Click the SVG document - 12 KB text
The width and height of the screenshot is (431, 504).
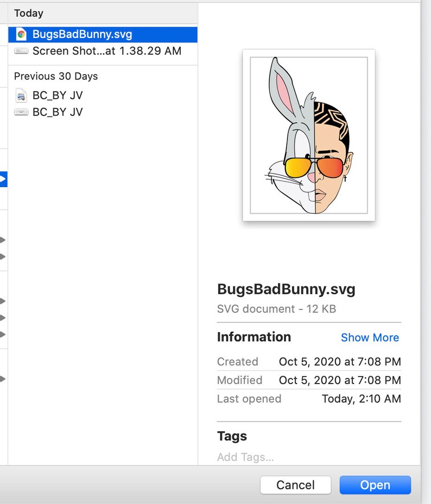tap(277, 309)
